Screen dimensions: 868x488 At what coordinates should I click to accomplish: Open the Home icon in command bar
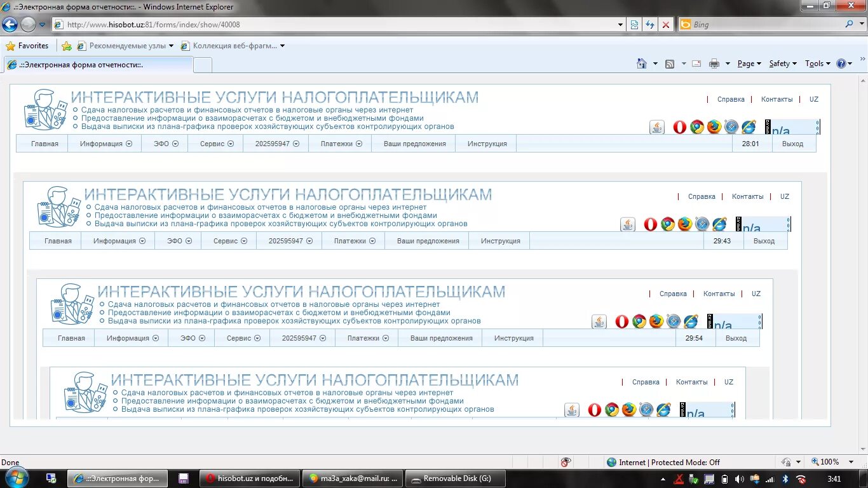point(642,64)
